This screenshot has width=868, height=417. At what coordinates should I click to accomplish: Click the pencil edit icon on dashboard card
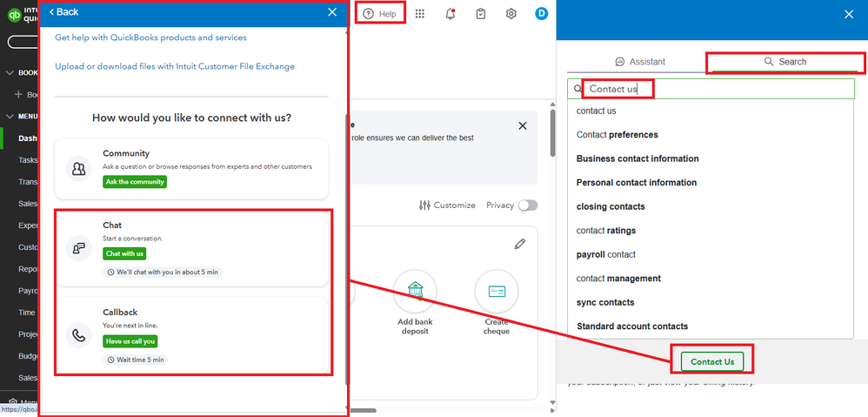[x=519, y=244]
